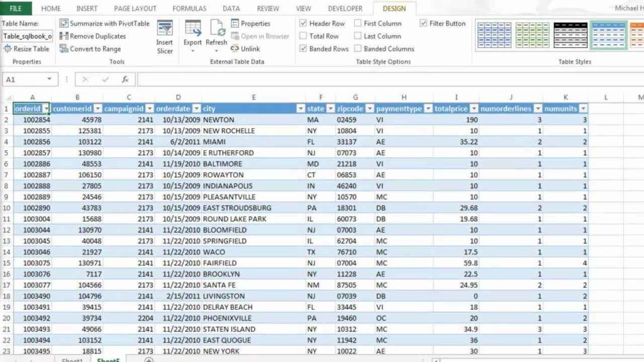Click the Resize Table button
This screenshot has width=644, height=362.
click(26, 49)
